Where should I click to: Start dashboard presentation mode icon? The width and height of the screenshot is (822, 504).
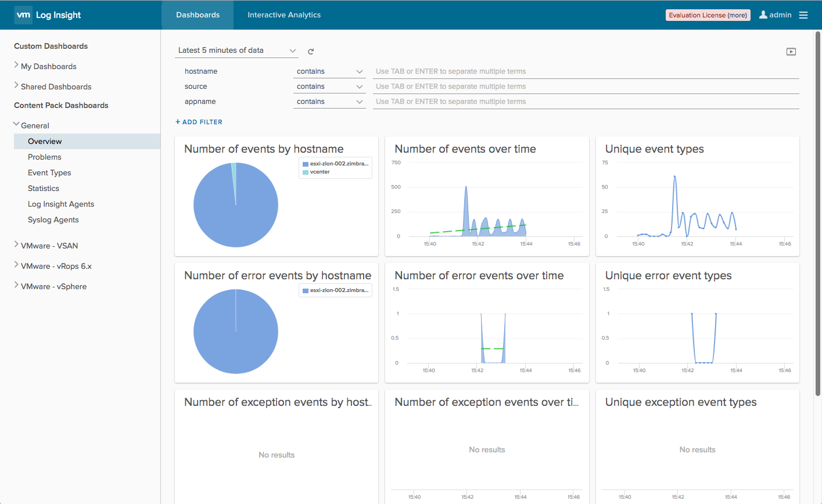coord(791,52)
